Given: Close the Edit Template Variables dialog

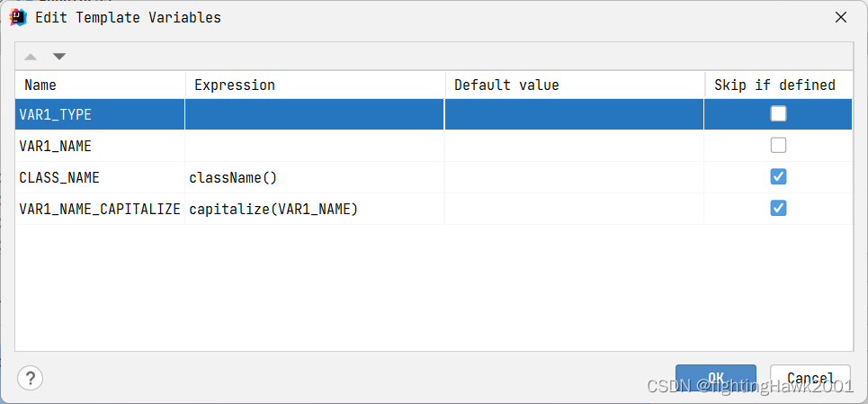Looking at the screenshot, I should [841, 17].
